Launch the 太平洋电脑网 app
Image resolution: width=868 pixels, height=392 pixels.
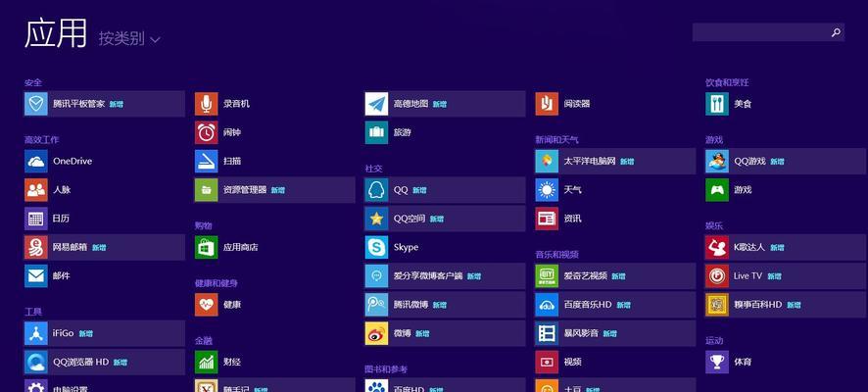click(x=615, y=161)
